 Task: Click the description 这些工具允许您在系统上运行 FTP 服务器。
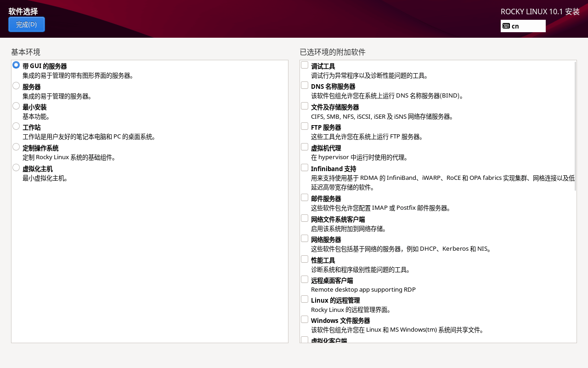[x=367, y=137]
